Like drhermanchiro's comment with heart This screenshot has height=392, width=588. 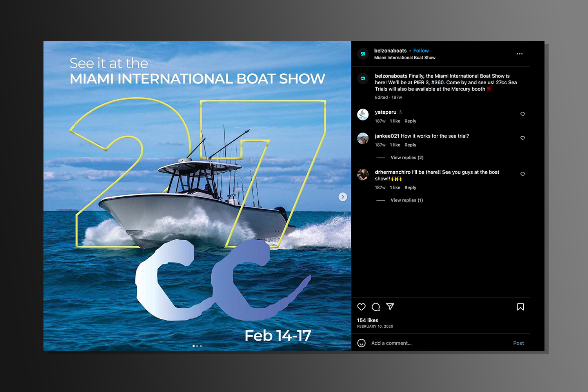[523, 174]
